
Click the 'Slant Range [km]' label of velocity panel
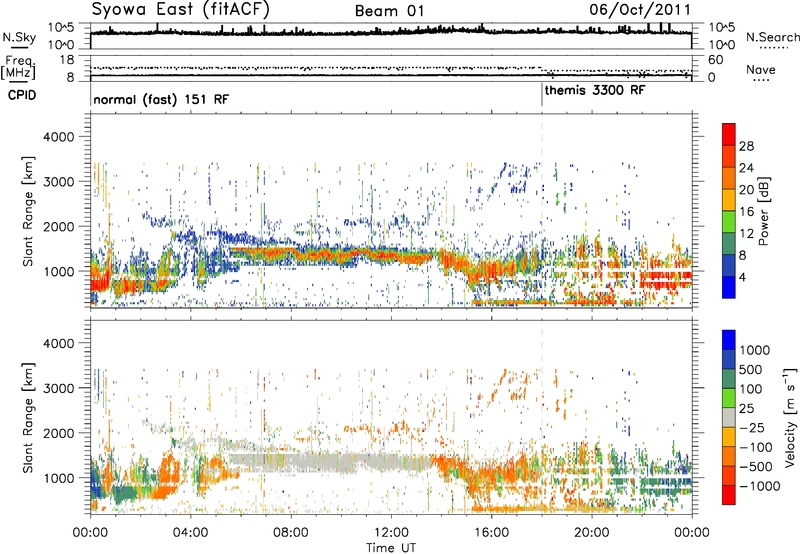point(28,418)
